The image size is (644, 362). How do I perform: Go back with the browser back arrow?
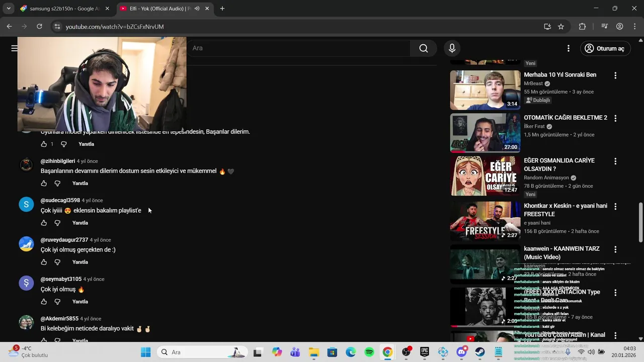[x=9, y=27]
